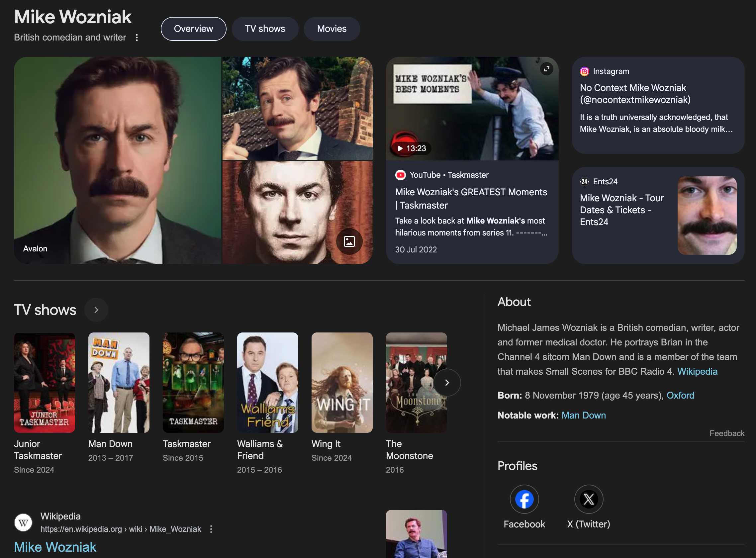Open Mike Wozniak's GREATEST Moments video title
Image resolution: width=756 pixels, height=558 pixels.
click(471, 199)
